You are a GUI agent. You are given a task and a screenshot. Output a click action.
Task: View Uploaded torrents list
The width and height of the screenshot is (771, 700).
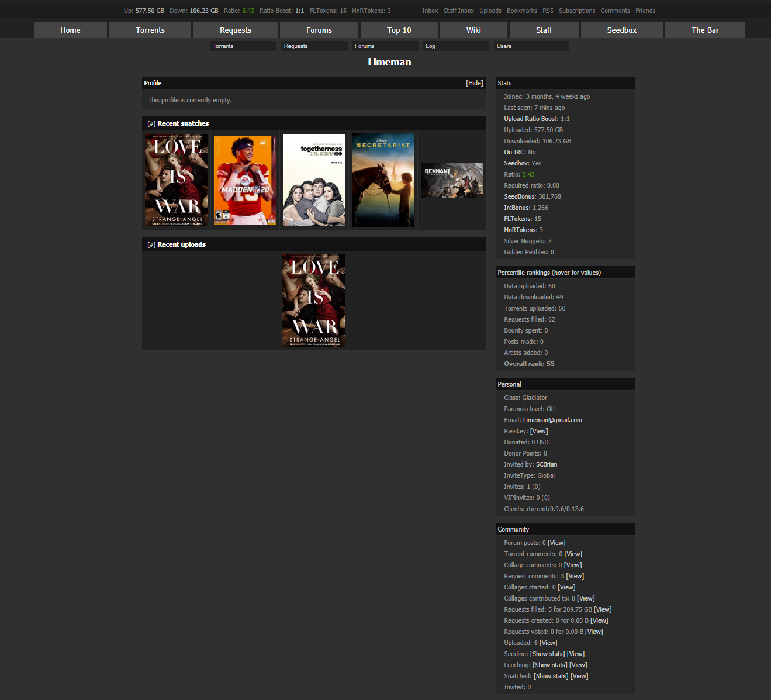pyautogui.click(x=548, y=643)
